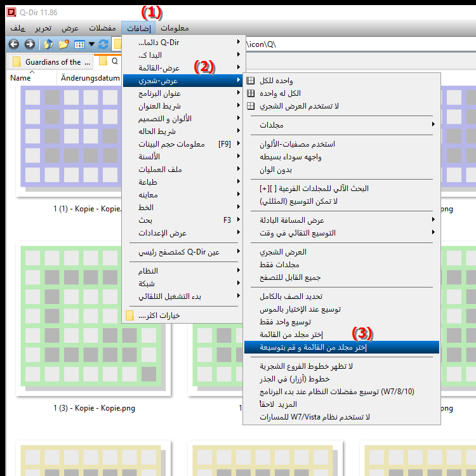Click the folder icon beside خيارات اكثر
This screenshot has width=476, height=476.
[x=129, y=315]
